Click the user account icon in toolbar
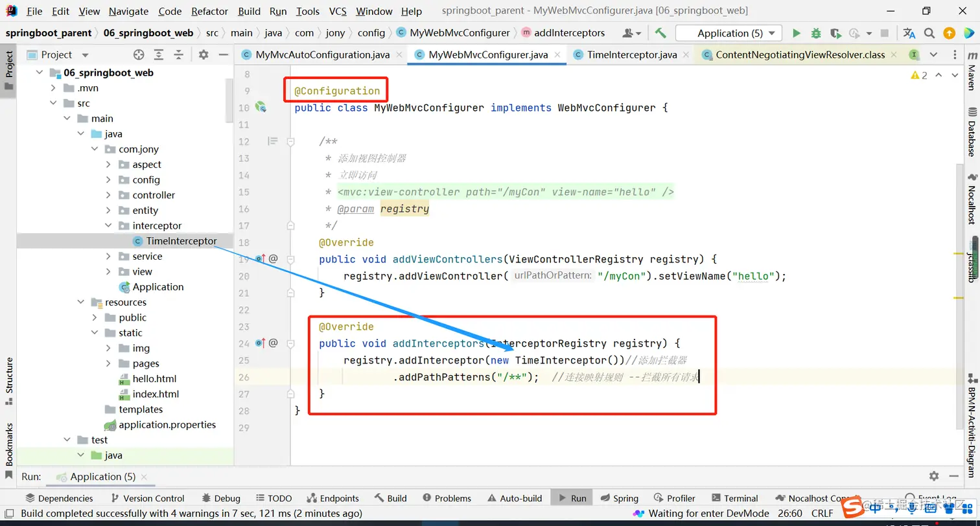The image size is (980, 526). pos(631,33)
